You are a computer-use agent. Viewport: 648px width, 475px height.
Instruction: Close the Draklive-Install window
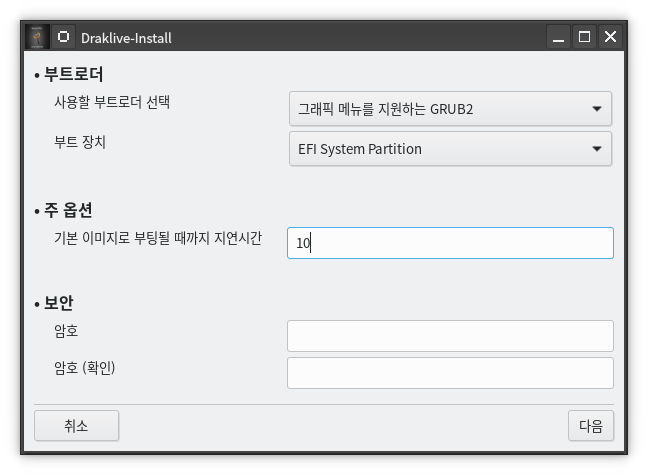610,37
